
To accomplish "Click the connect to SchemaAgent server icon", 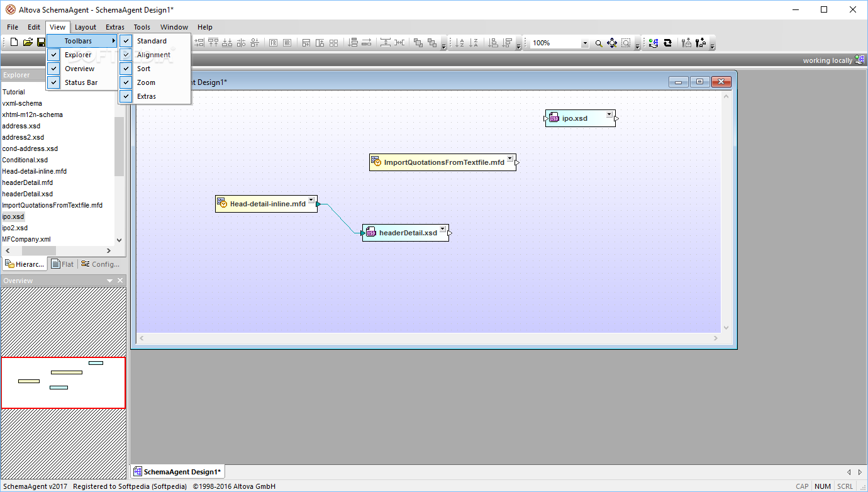I will (654, 43).
